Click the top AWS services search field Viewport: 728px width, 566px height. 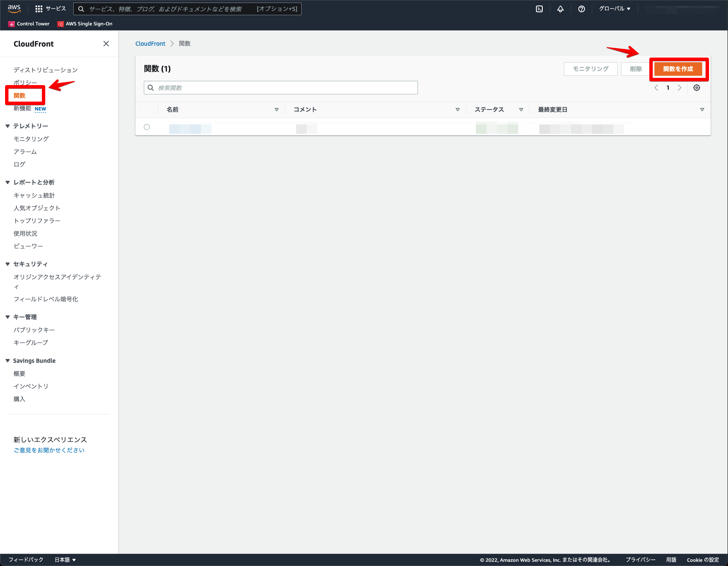pyautogui.click(x=187, y=9)
